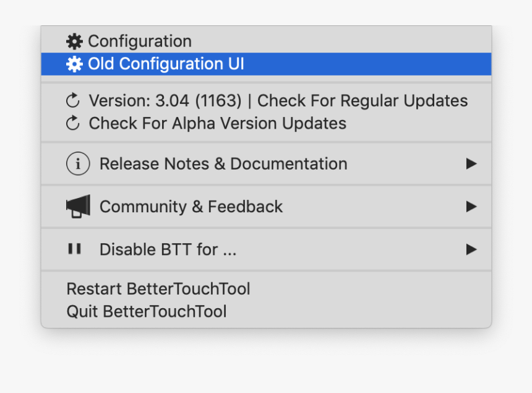The height and width of the screenshot is (393, 532).
Task: Click Quit BetterTouchTool
Action: (147, 311)
